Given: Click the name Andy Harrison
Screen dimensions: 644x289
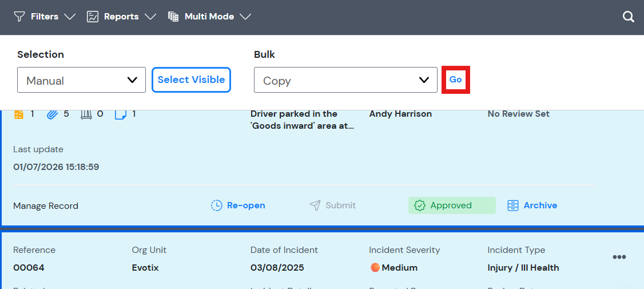Looking at the screenshot, I should [400, 114].
